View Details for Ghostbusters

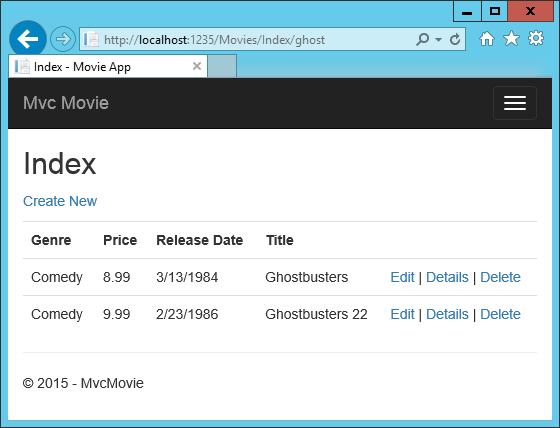point(447,277)
